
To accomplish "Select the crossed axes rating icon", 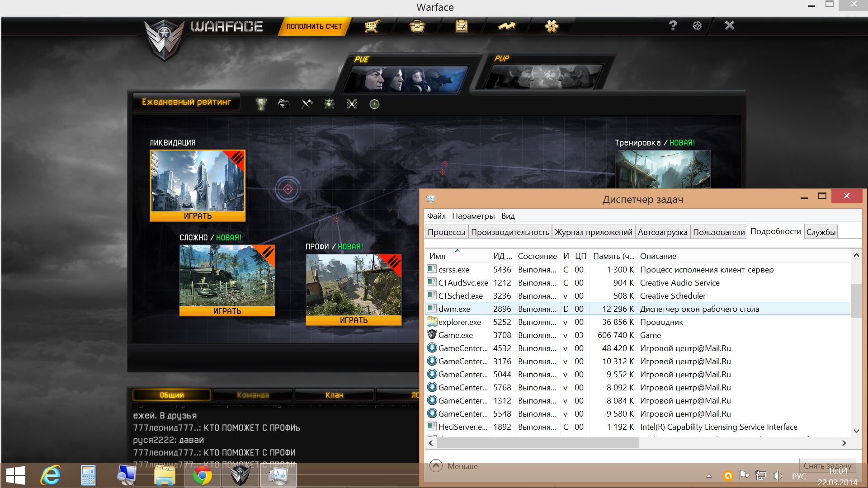I will (307, 104).
